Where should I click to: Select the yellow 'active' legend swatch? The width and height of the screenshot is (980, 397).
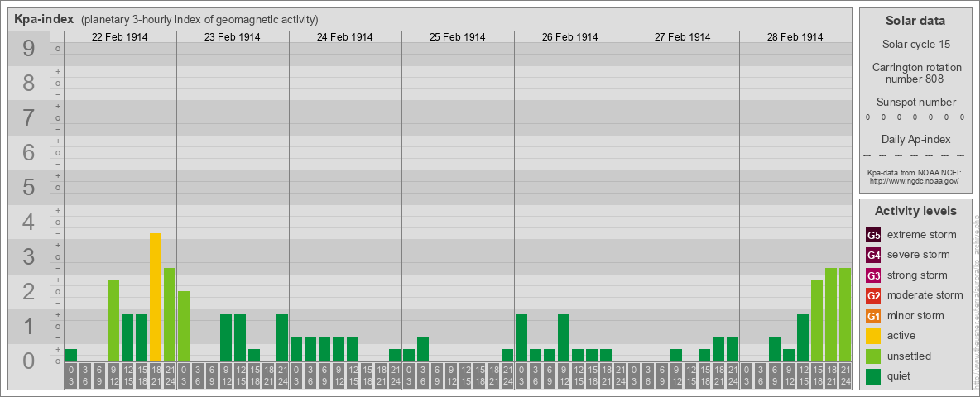873,336
